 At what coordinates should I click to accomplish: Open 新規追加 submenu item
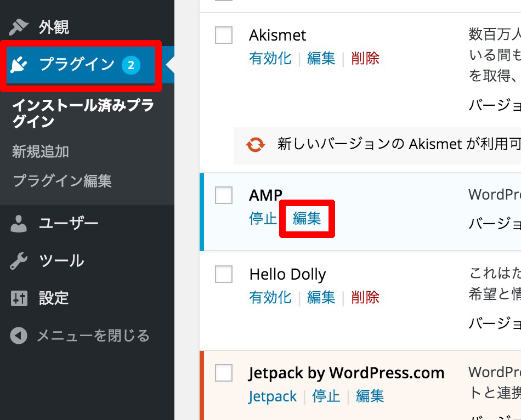[x=41, y=151]
